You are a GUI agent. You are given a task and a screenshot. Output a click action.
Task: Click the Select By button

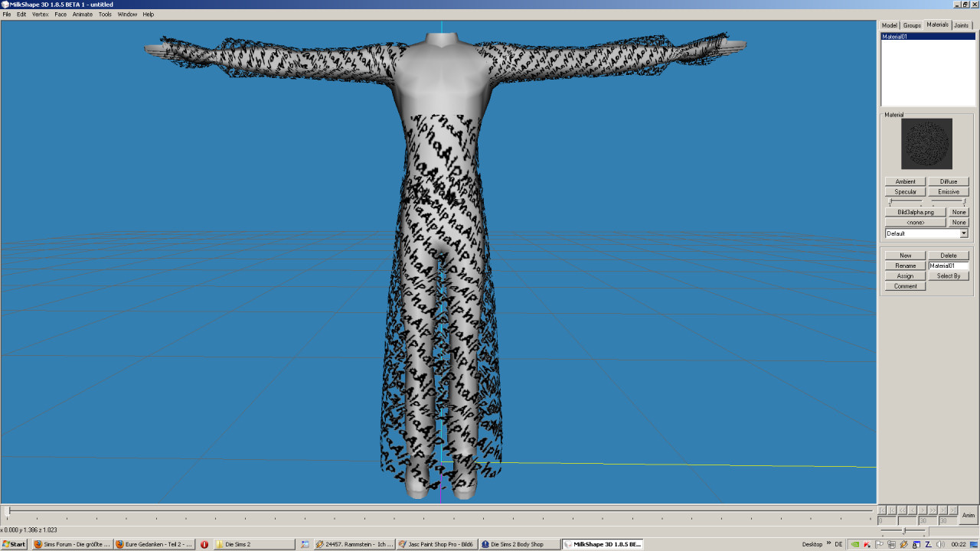949,275
